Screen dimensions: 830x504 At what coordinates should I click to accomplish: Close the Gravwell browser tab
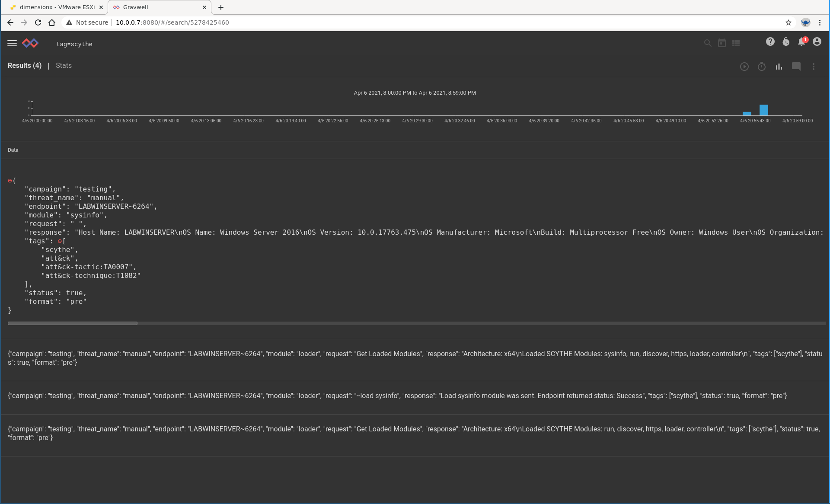click(x=204, y=7)
